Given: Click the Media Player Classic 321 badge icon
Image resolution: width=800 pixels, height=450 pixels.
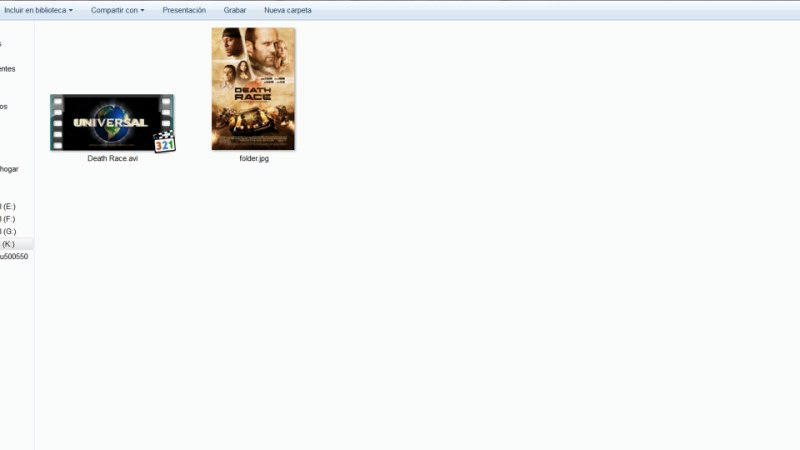Looking at the screenshot, I should tap(165, 142).
